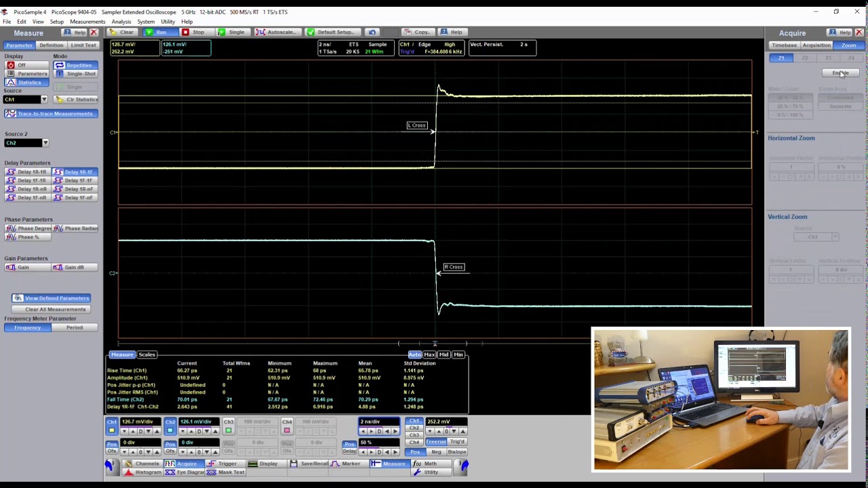Switch to the Definition tab
Image resolution: width=868 pixels, height=488 pixels.
(x=51, y=45)
